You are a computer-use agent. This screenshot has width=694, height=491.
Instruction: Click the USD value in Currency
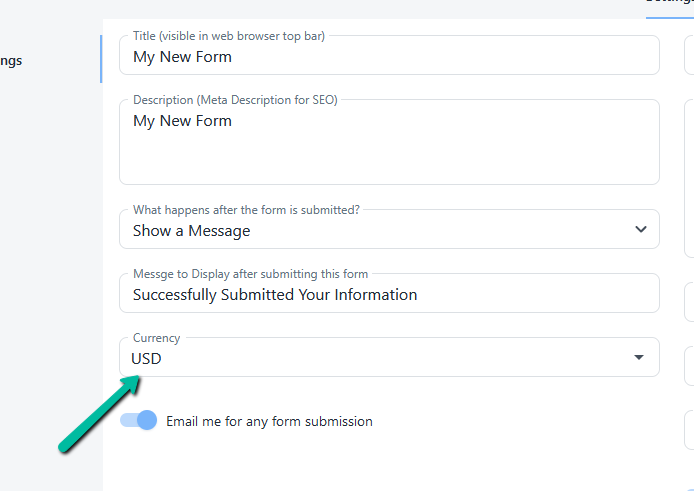(x=147, y=358)
